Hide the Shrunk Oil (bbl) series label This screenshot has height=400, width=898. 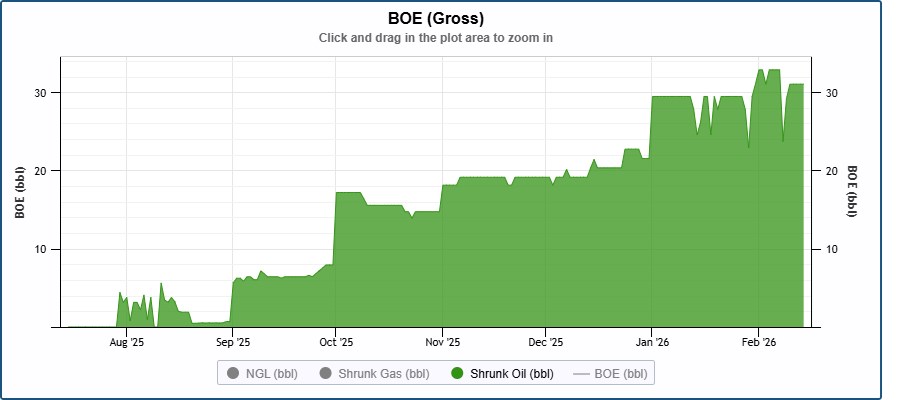(x=512, y=374)
